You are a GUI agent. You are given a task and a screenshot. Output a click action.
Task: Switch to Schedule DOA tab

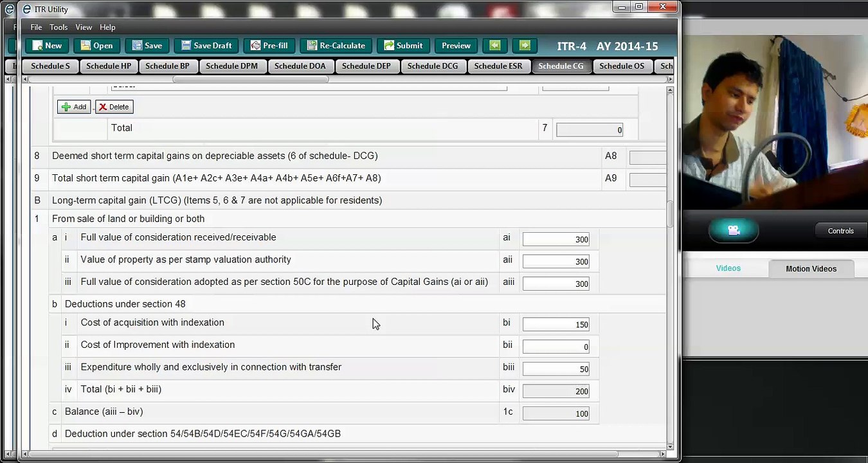coord(300,66)
